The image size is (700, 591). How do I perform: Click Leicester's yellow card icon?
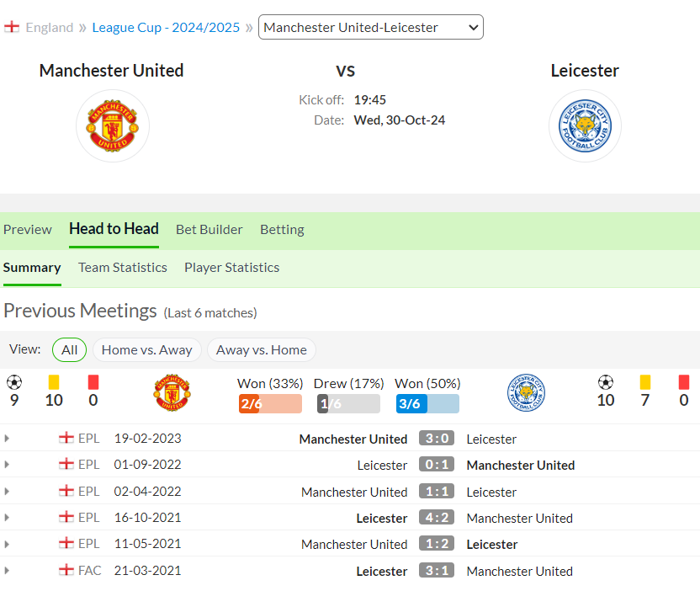click(645, 382)
